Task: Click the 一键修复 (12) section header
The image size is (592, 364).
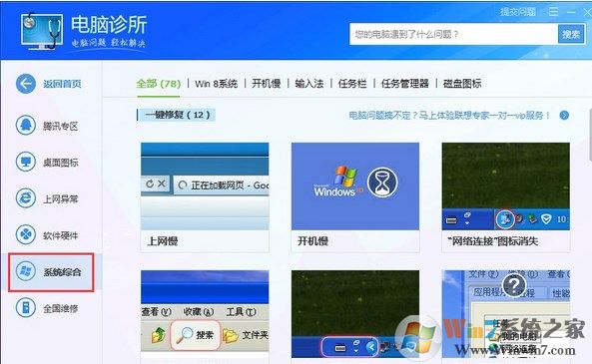Action: 177,115
